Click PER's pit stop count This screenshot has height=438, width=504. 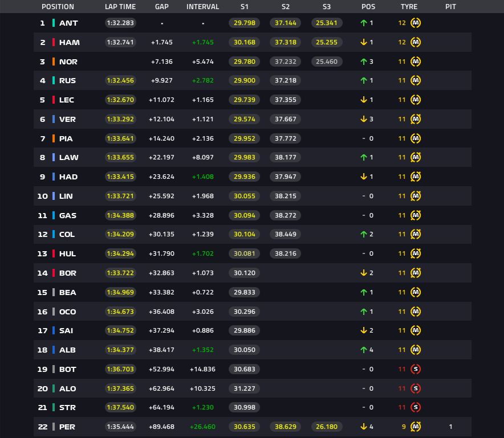[450, 427]
